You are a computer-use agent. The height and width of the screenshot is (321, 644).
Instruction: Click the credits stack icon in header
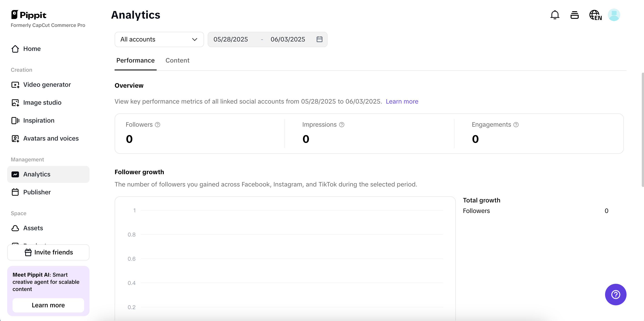coord(574,15)
